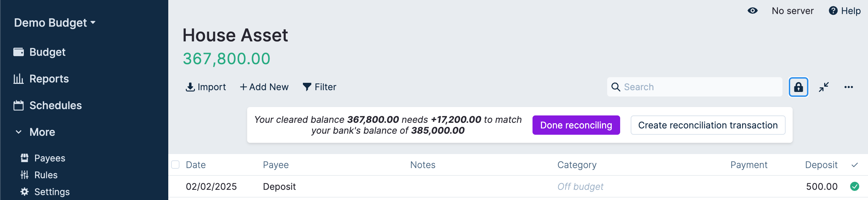Collapse the More section chevron
The height and width of the screenshot is (200, 868).
pos(19,132)
